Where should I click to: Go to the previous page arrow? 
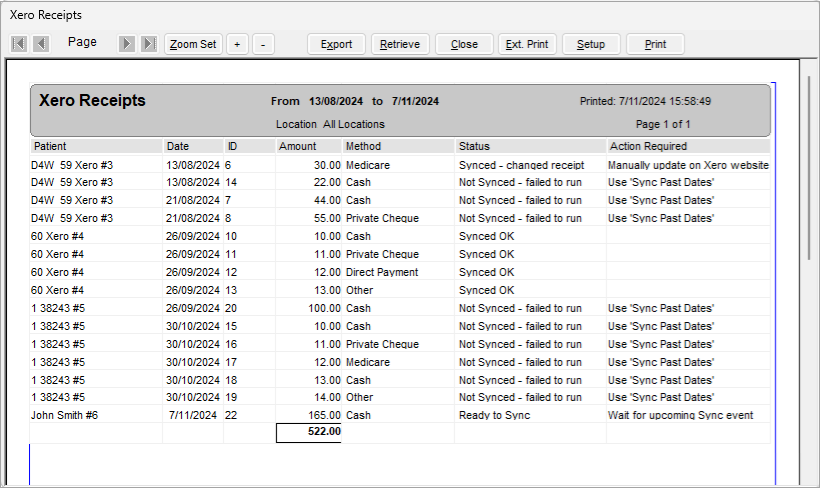[41, 44]
